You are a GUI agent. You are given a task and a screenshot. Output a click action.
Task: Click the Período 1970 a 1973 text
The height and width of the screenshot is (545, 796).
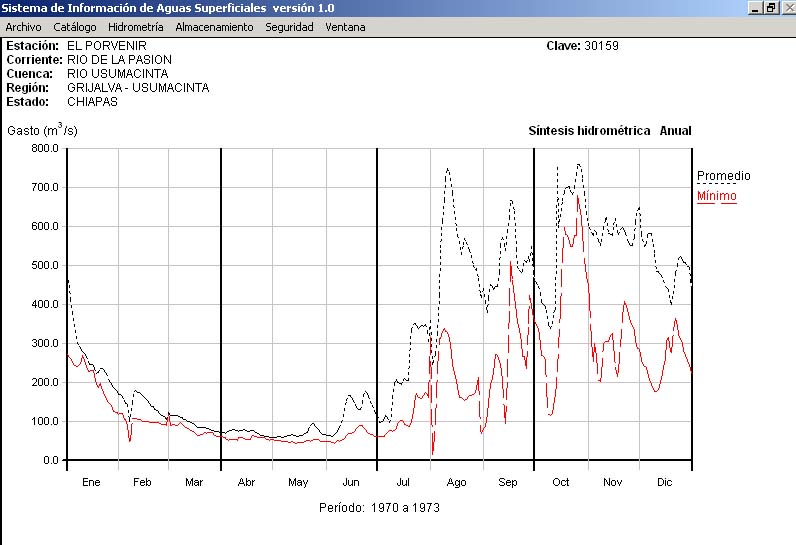(x=379, y=508)
